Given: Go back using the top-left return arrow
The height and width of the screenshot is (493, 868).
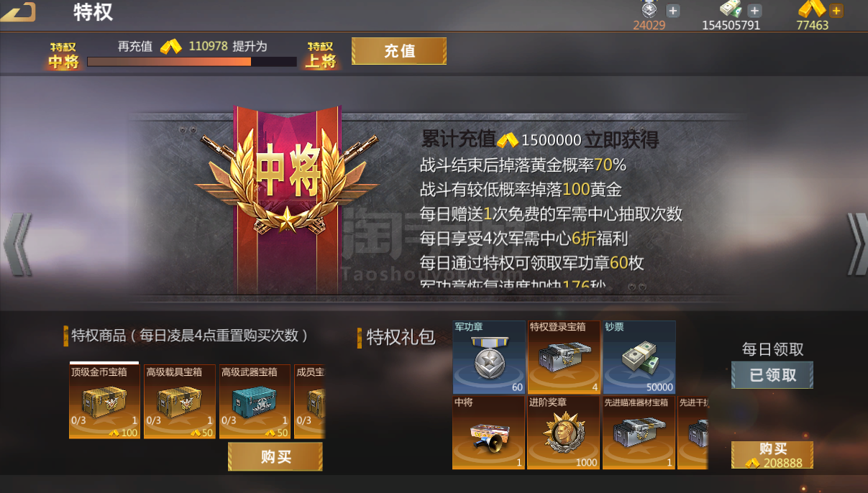Looking at the screenshot, I should coord(19,12).
